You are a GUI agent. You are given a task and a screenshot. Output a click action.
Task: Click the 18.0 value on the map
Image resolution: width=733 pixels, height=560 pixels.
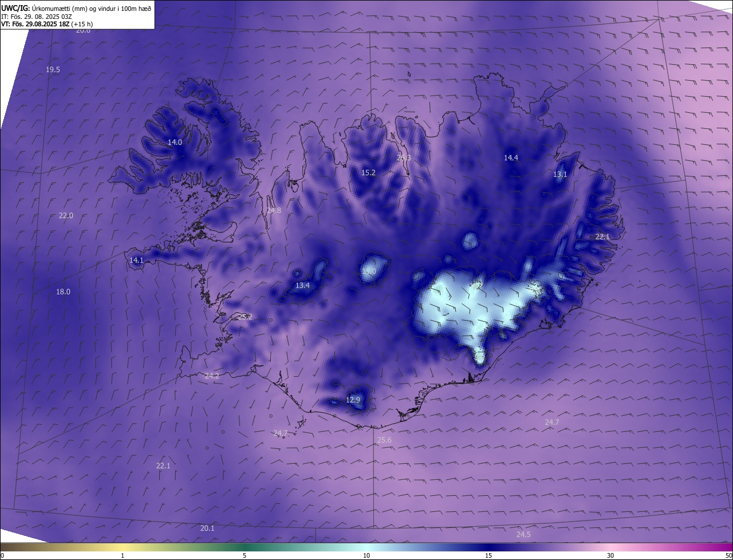pyautogui.click(x=63, y=291)
